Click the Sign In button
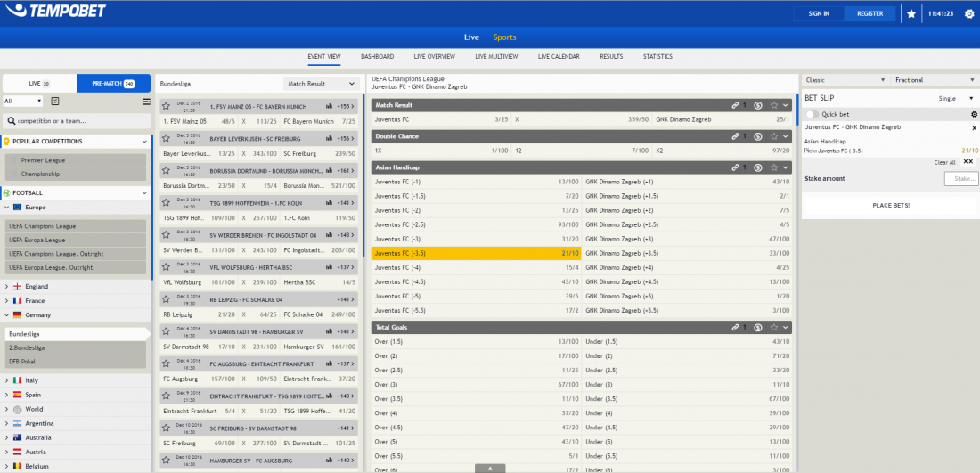Image resolution: width=980 pixels, height=473 pixels. pyautogui.click(x=819, y=13)
